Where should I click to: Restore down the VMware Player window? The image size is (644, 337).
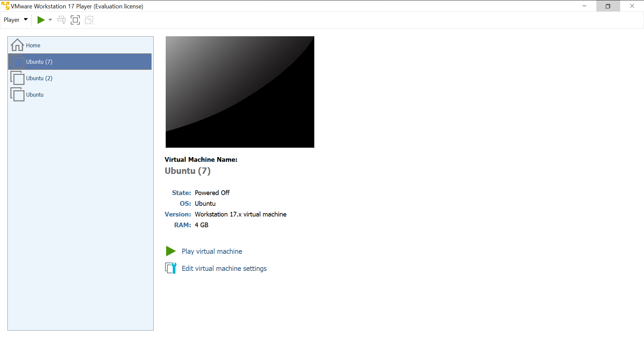click(608, 6)
